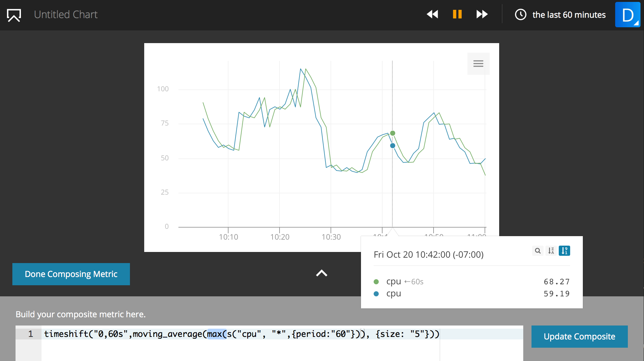Viewport: 644px width, 361px height.
Task: Click Update Composite button
Action: click(579, 337)
